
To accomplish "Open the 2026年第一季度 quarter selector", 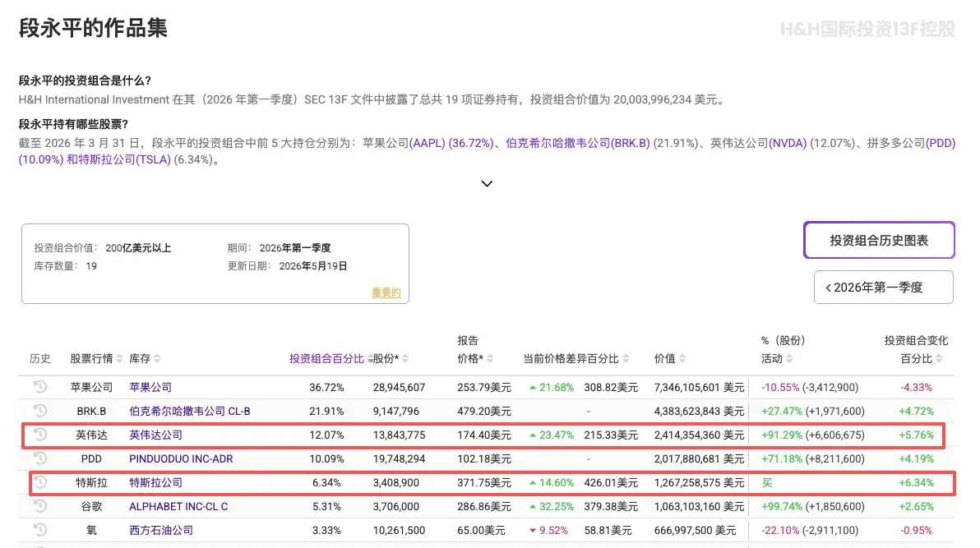I will (883, 288).
